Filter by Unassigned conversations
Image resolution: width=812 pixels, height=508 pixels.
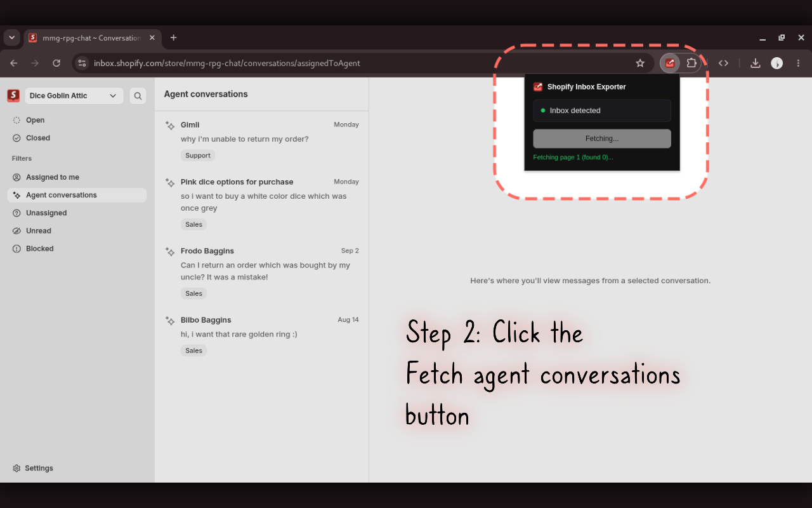click(x=77, y=213)
